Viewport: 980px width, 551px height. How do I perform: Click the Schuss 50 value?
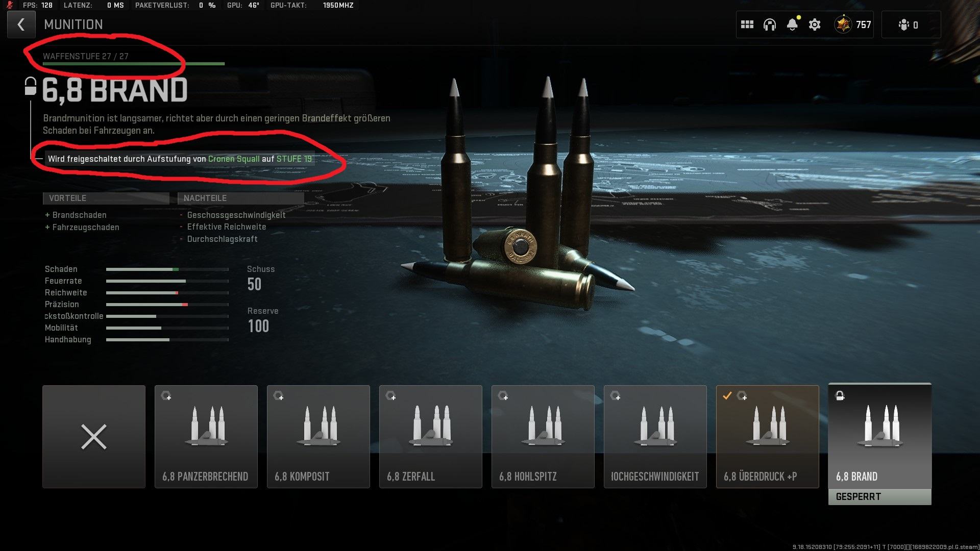(x=255, y=284)
